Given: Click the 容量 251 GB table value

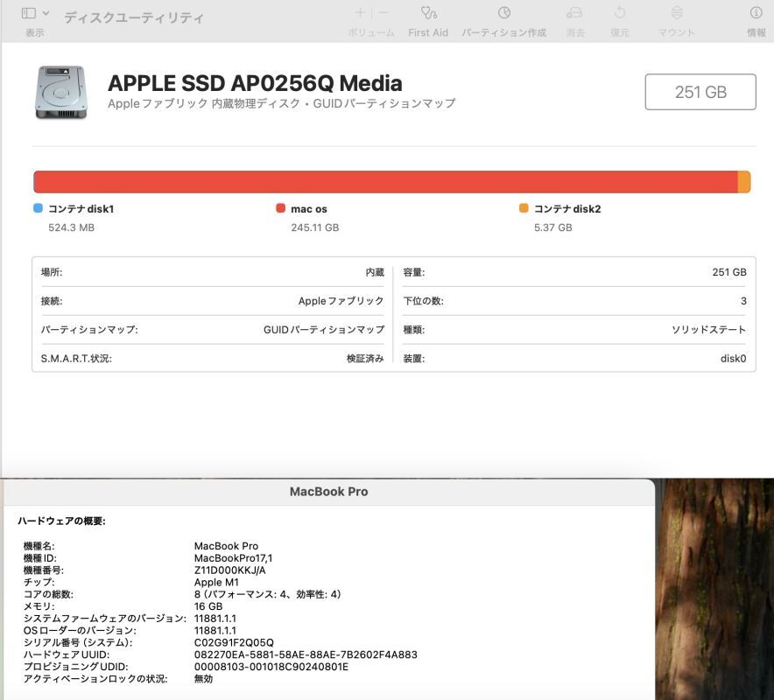Looking at the screenshot, I should 729,272.
